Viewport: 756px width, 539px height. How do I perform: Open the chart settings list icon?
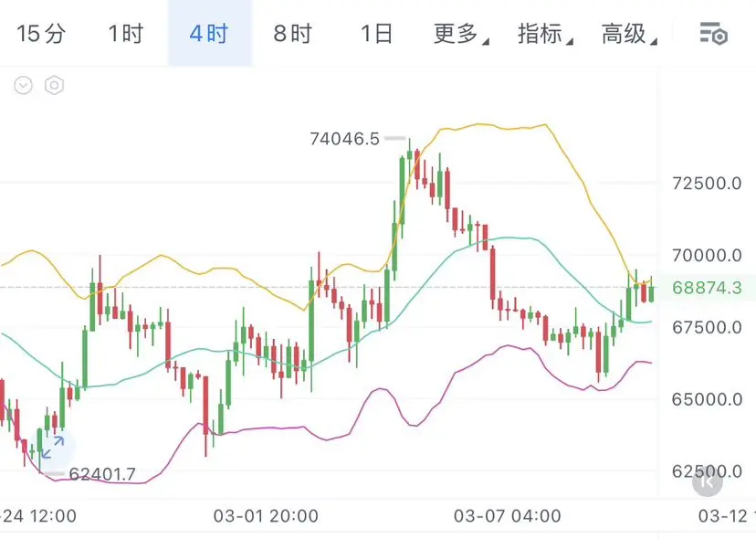point(713,34)
